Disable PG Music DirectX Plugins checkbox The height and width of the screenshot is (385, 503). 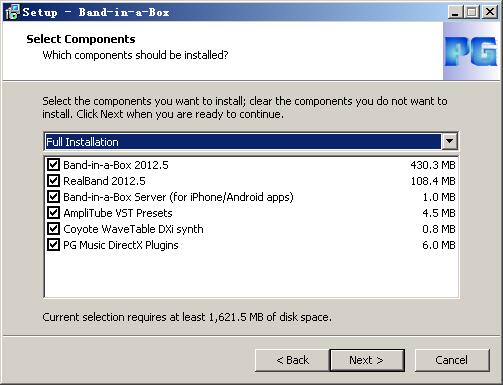pyautogui.click(x=53, y=245)
